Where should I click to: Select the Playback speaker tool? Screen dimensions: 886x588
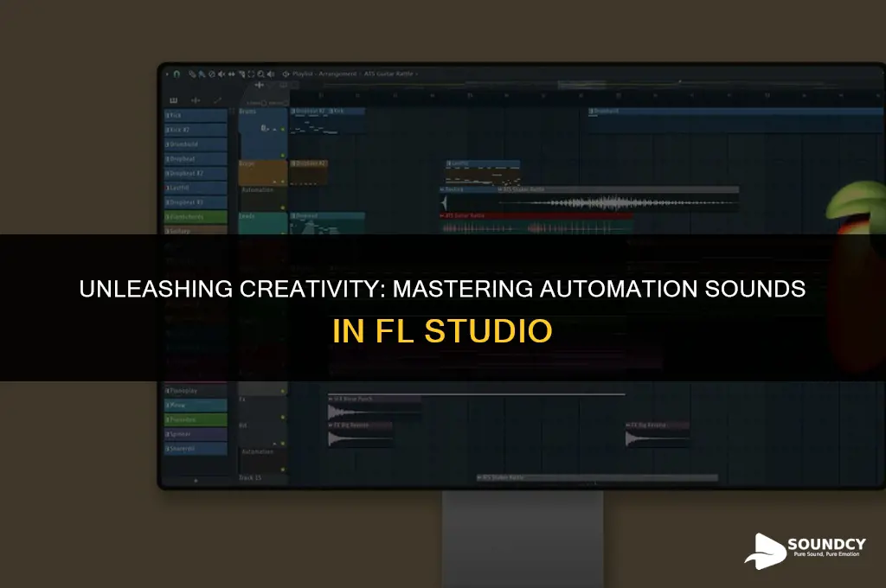tap(271, 74)
